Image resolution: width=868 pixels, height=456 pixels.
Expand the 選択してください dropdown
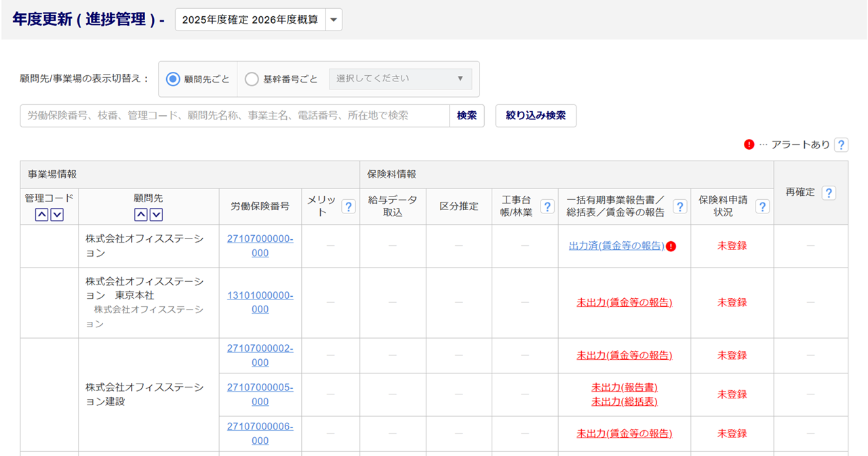coord(400,79)
